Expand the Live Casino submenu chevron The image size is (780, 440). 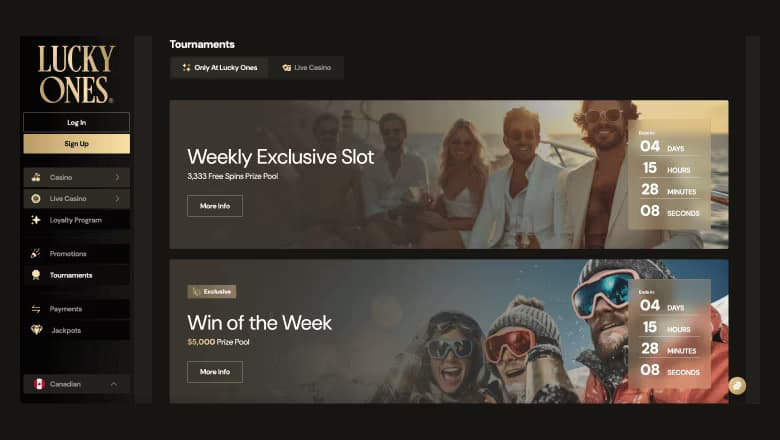117,198
